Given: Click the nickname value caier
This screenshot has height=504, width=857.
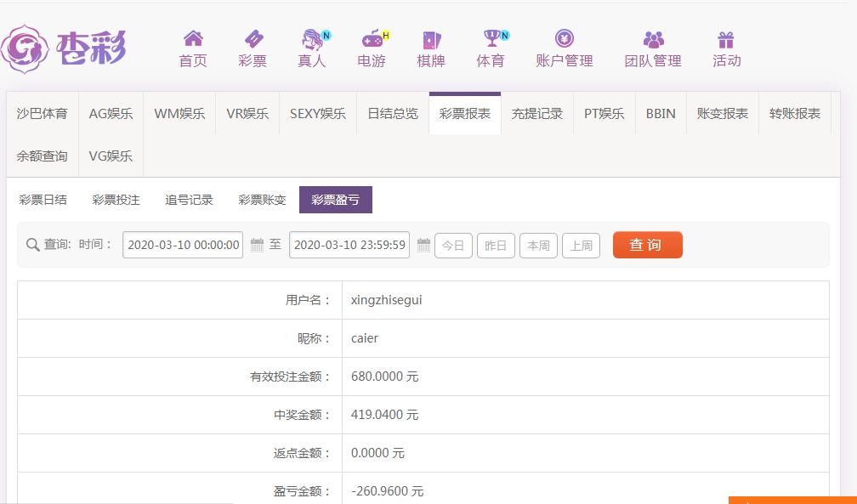Looking at the screenshot, I should (x=365, y=338).
